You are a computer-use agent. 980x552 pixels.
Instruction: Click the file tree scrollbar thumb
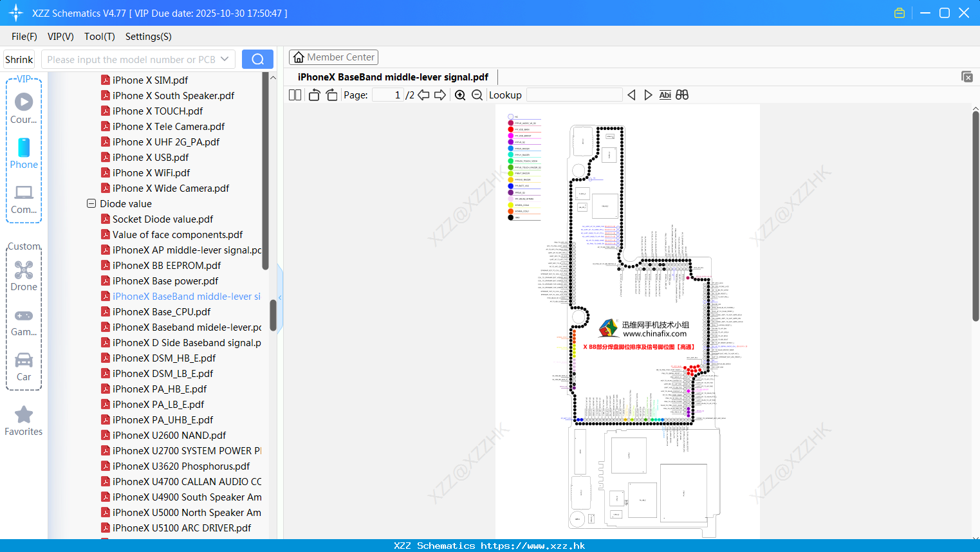point(273,315)
